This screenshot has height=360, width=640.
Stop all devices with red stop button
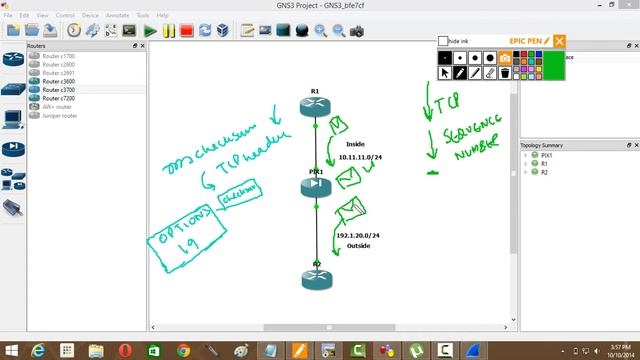pos(187,31)
